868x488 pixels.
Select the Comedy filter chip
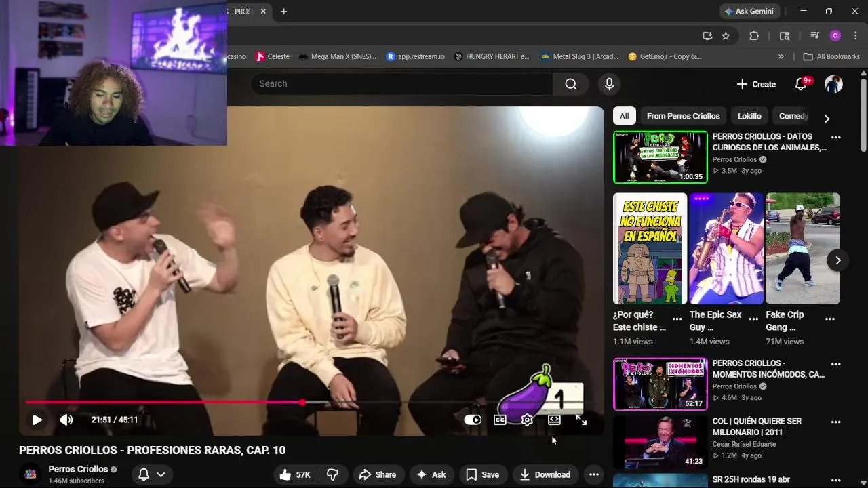point(793,116)
